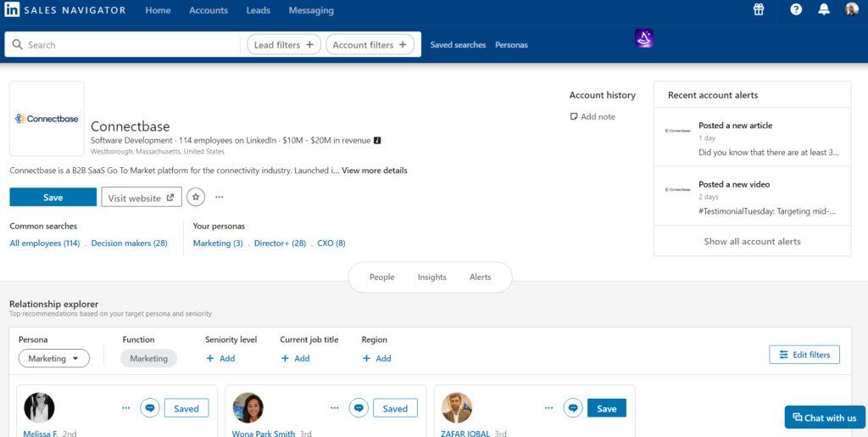Open the profile avatar menu
This screenshot has height=437, width=868.
click(x=851, y=9)
